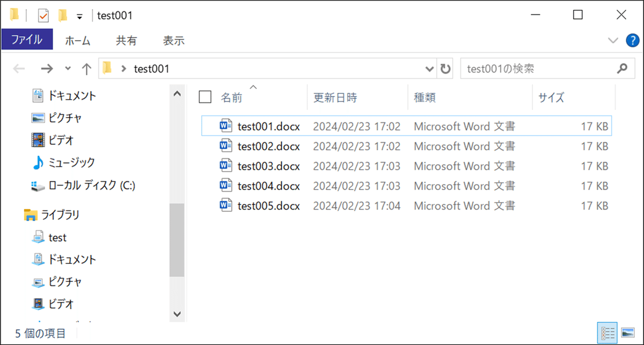Switch to the 表示 ribbon tab
Image resolution: width=644 pixels, height=345 pixels.
pos(174,40)
